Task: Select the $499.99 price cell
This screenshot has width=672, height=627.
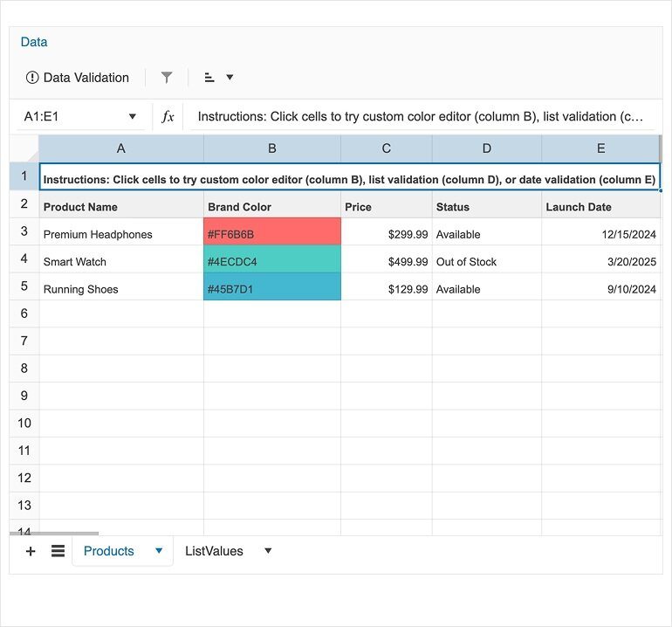Action: tap(387, 259)
